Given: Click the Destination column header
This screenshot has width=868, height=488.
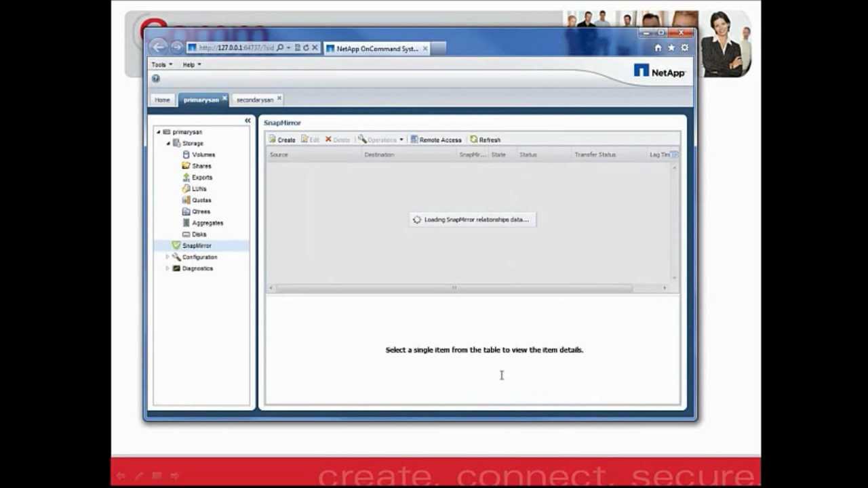Looking at the screenshot, I should pos(410,155).
